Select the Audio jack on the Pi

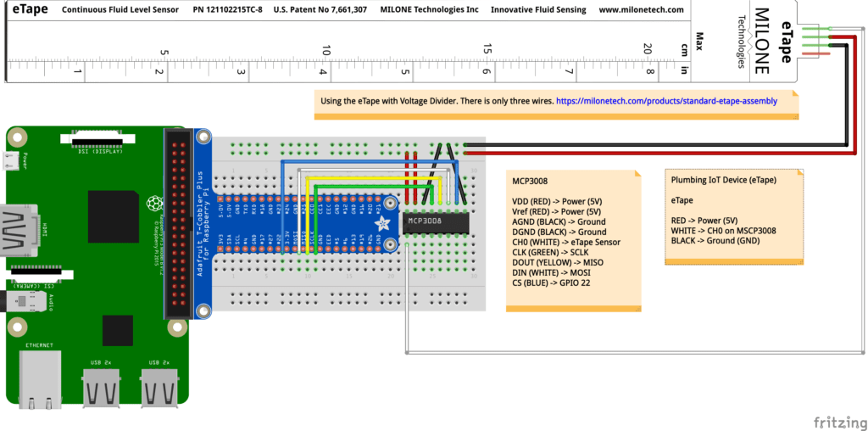pos(25,303)
